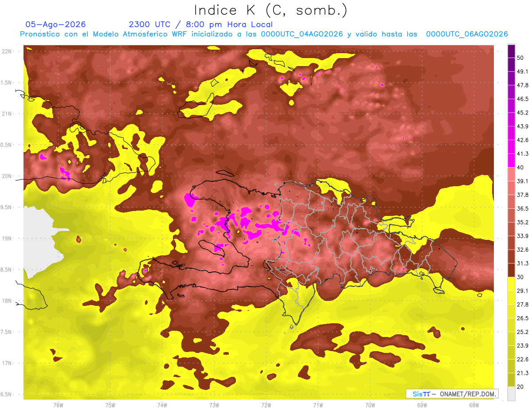
Task: Click the time label '2300 UTC / 8:00 pm Hora Local'
Action: pos(200,24)
